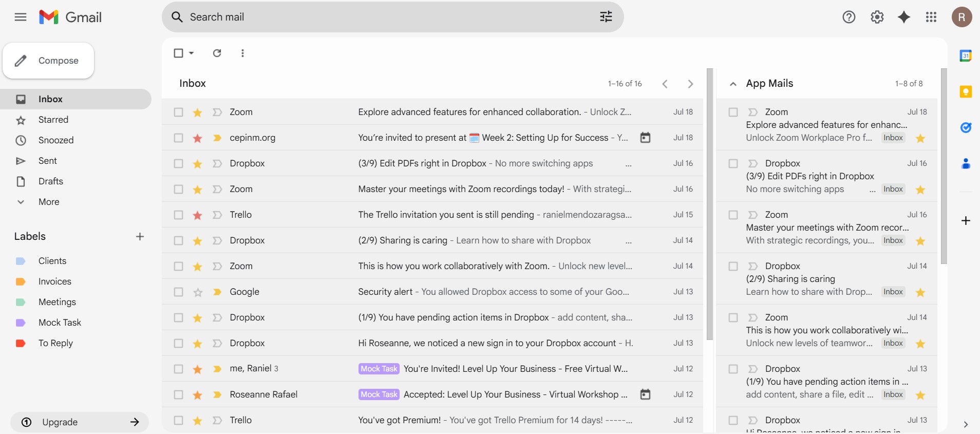Select all messages checkbox
The width and height of the screenshot is (980, 434).
(178, 53)
